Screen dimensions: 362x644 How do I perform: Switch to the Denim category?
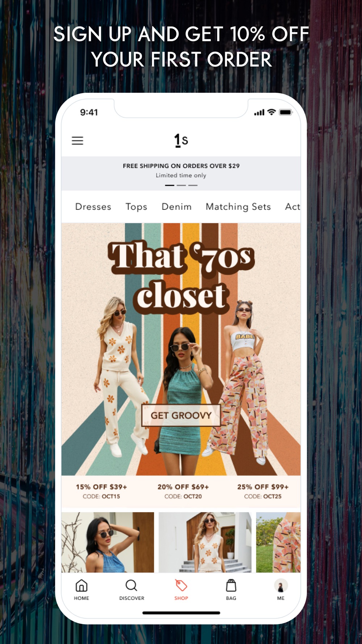[x=176, y=207]
